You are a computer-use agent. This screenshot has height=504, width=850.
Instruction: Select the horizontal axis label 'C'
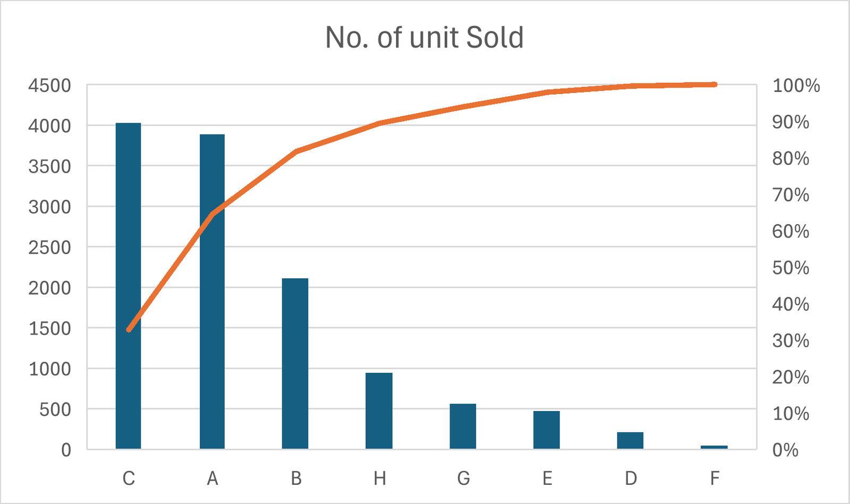[129, 479]
